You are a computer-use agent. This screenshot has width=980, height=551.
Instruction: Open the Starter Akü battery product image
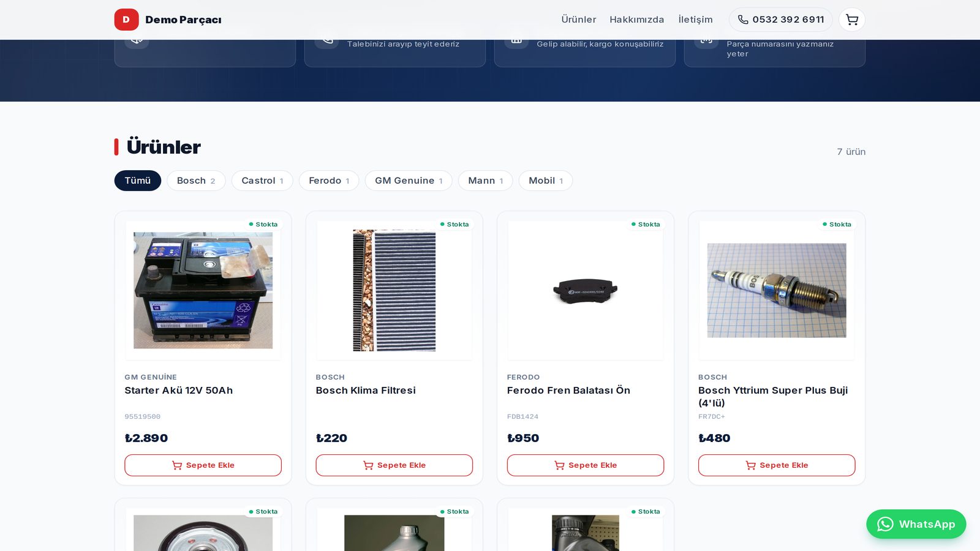203,290
